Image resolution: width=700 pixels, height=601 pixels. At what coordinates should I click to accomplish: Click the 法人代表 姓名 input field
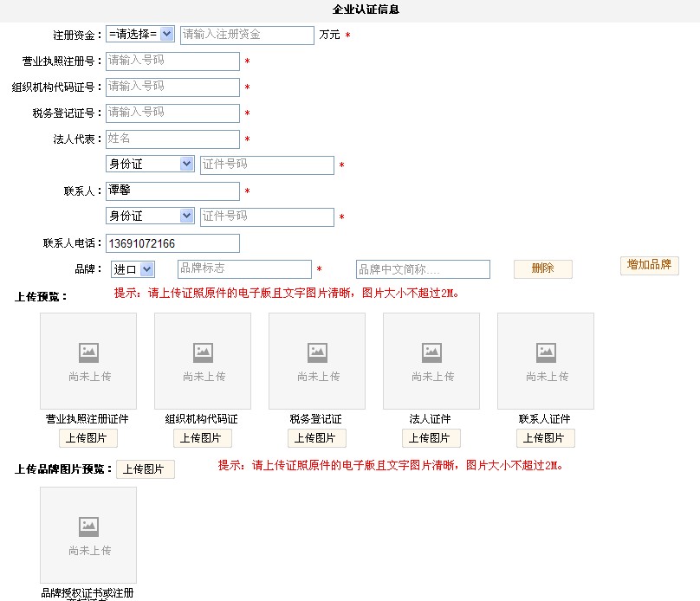172,139
